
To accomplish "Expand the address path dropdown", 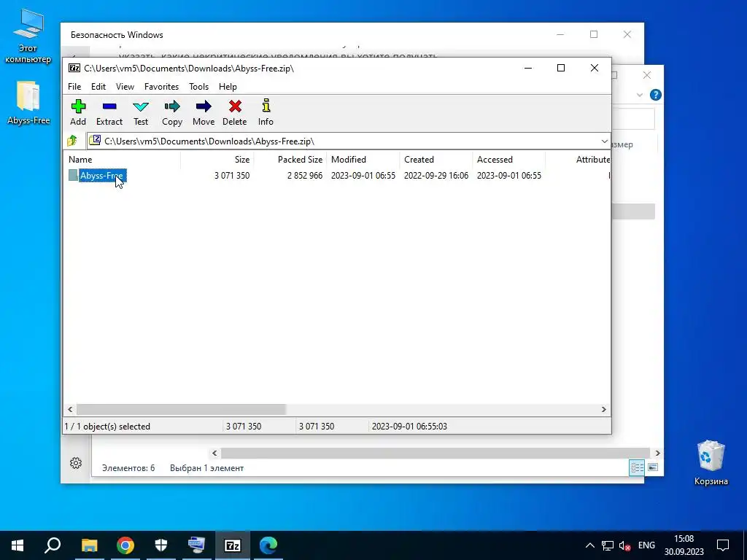I will tap(604, 141).
